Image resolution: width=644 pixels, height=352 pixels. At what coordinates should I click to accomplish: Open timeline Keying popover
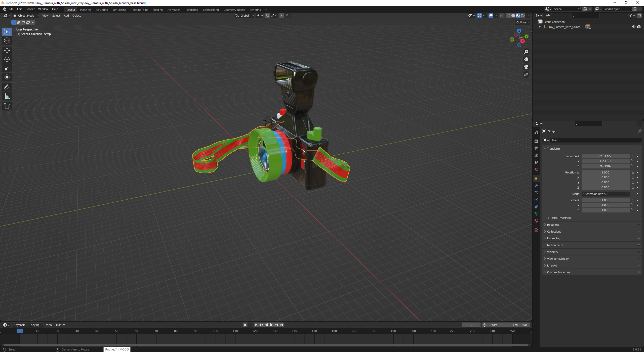[x=37, y=325]
